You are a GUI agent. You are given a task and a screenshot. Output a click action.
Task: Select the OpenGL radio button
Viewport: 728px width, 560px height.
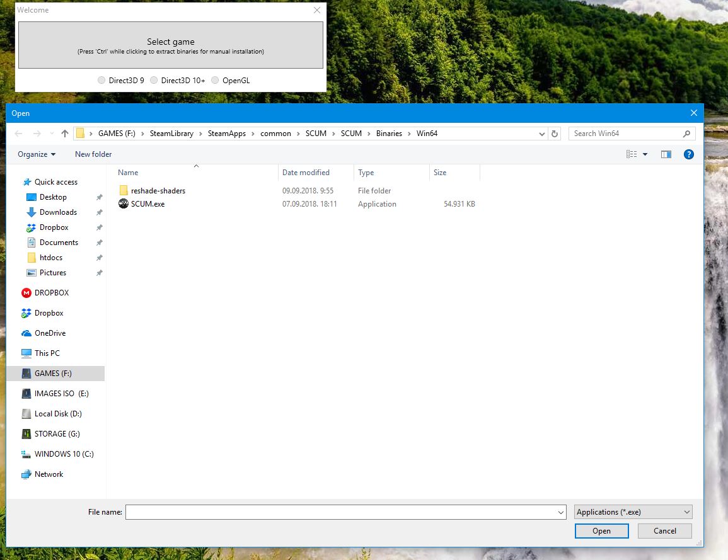[215, 80]
